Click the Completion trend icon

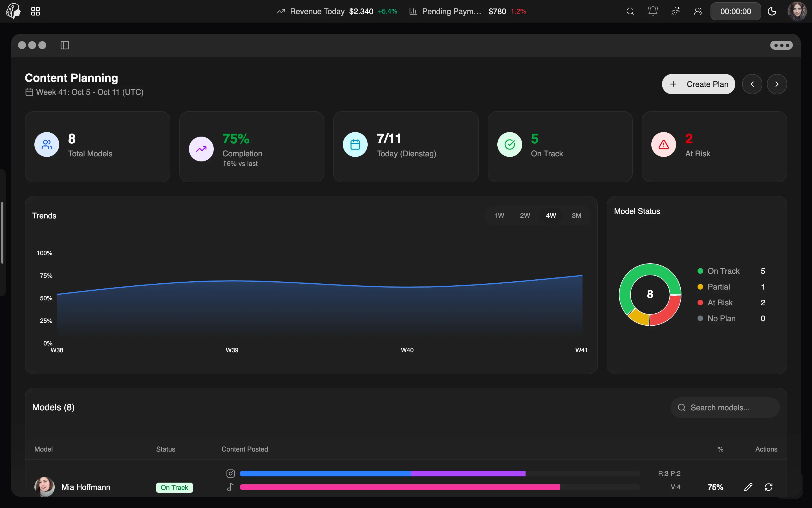click(x=201, y=149)
